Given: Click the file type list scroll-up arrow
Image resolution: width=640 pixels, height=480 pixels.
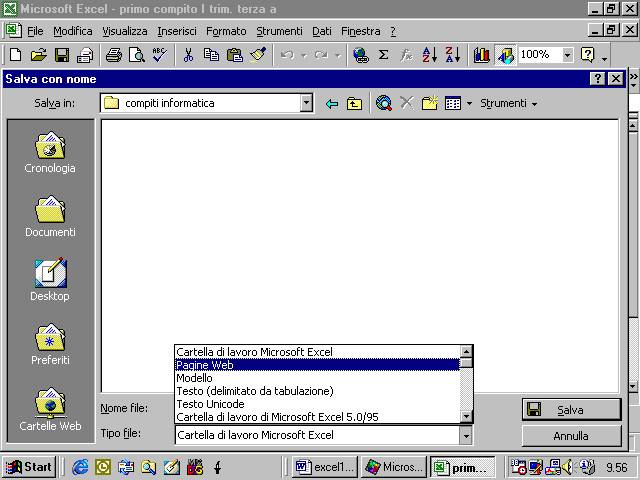Looking at the screenshot, I should 466,351.
